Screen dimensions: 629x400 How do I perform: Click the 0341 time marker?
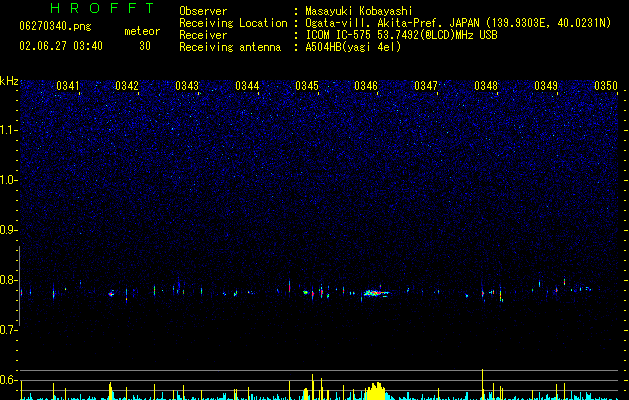click(68, 86)
